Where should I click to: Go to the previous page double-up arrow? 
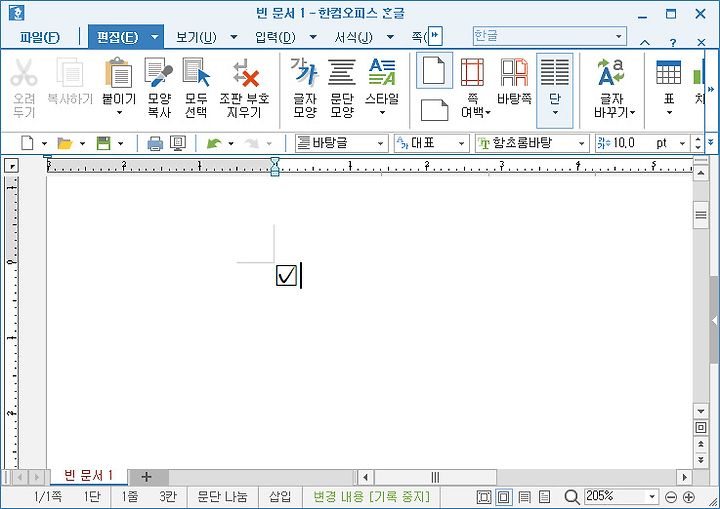pos(701,444)
